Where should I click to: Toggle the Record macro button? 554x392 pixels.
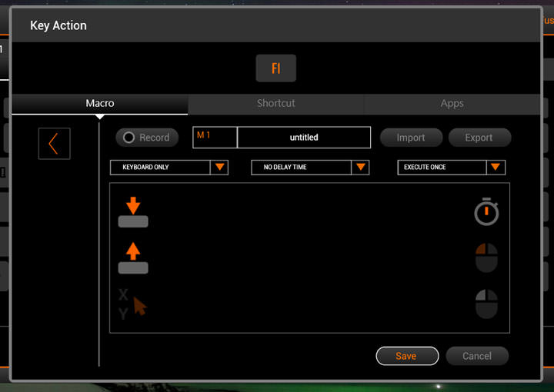147,138
